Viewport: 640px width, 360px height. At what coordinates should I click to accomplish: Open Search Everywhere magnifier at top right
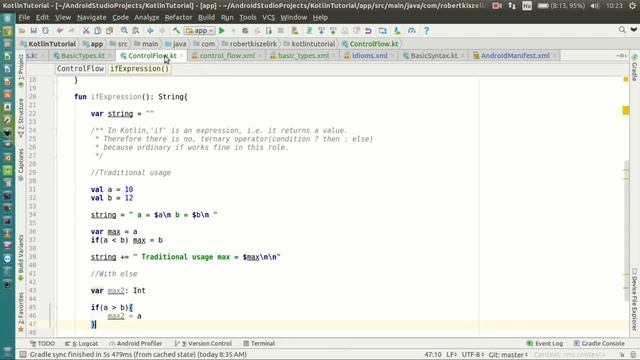[x=622, y=30]
